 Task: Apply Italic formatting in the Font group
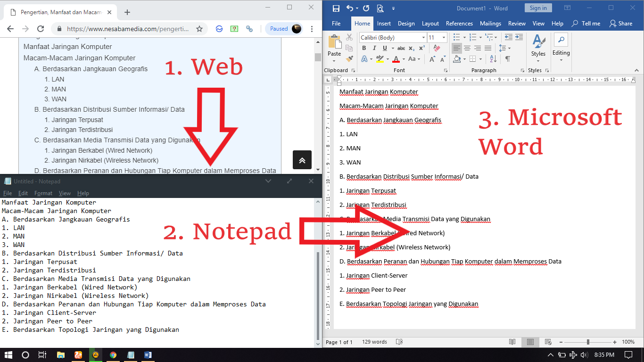(373, 48)
